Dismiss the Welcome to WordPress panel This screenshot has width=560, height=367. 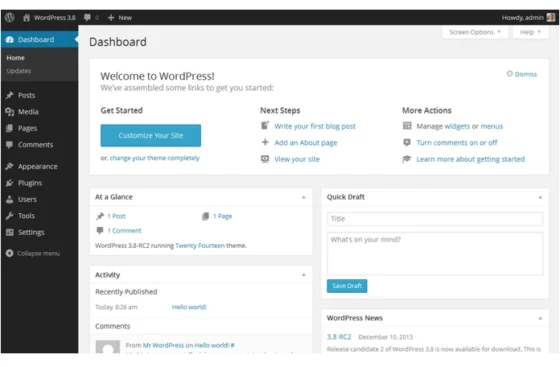tap(522, 74)
